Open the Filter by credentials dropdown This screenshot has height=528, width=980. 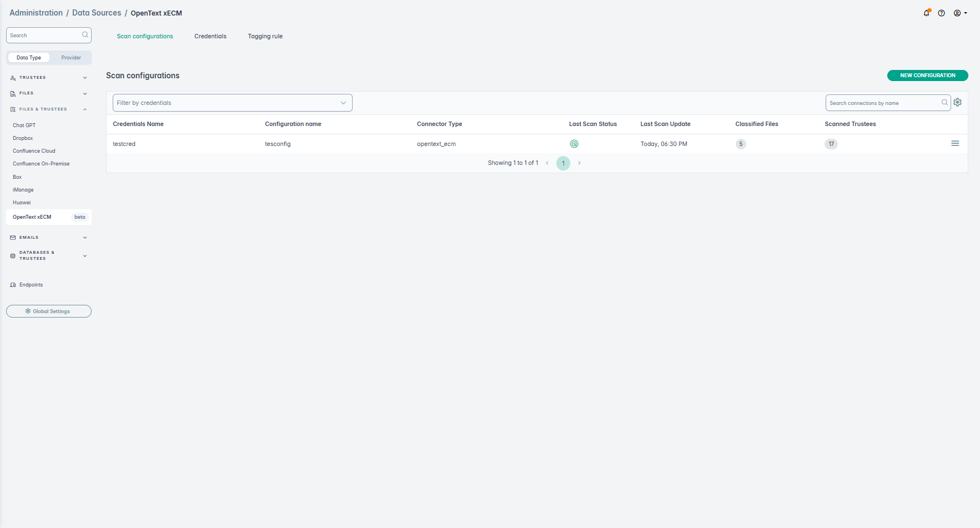[x=232, y=103]
